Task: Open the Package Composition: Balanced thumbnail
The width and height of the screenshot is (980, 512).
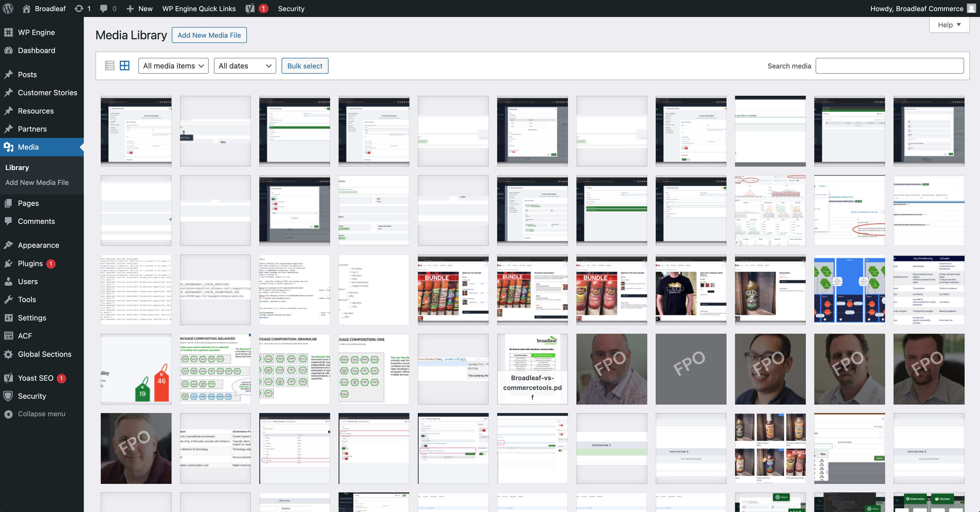Action: 215,369
